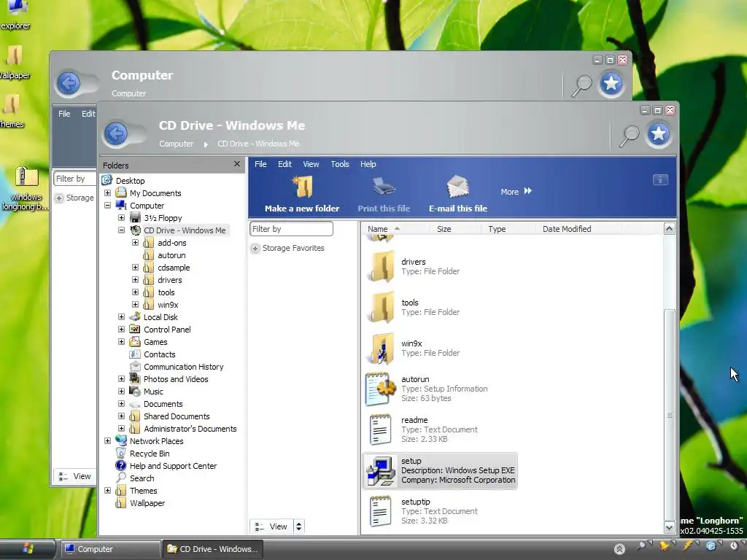The height and width of the screenshot is (560, 747).
Task: Click scroll down arrow in file list
Action: (x=670, y=528)
